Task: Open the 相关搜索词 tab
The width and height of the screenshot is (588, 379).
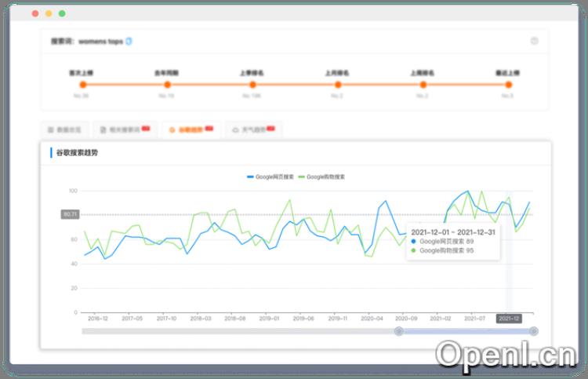Action: pos(124,129)
